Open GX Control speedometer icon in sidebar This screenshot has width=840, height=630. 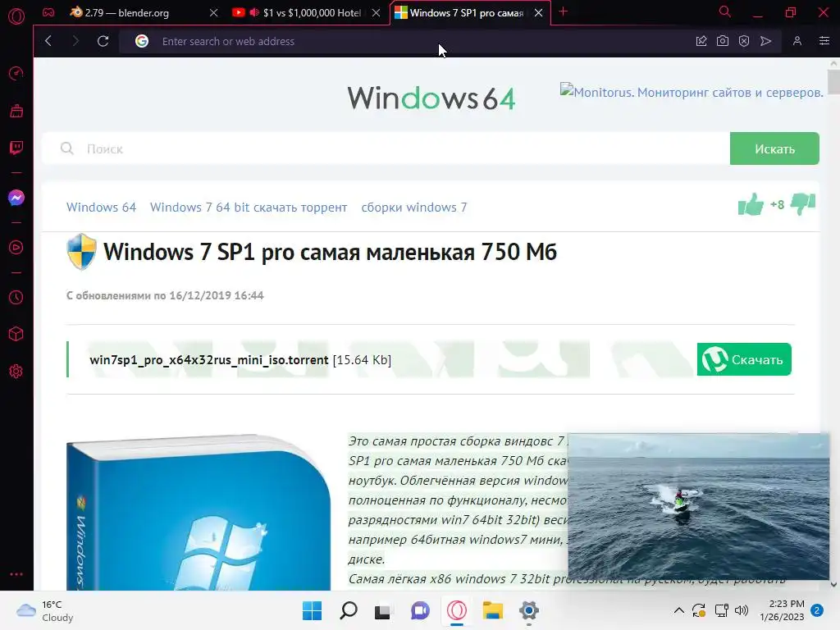16,73
